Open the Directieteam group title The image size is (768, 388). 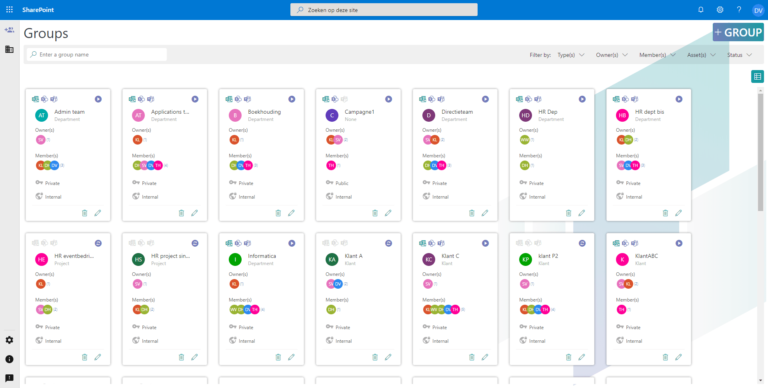tap(457, 112)
